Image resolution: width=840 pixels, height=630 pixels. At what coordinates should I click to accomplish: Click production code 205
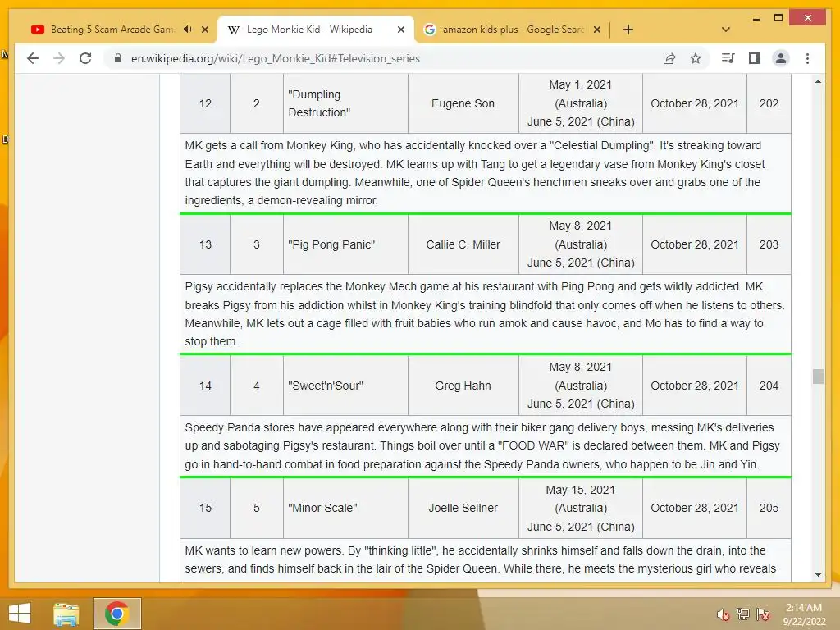pyautogui.click(x=769, y=508)
